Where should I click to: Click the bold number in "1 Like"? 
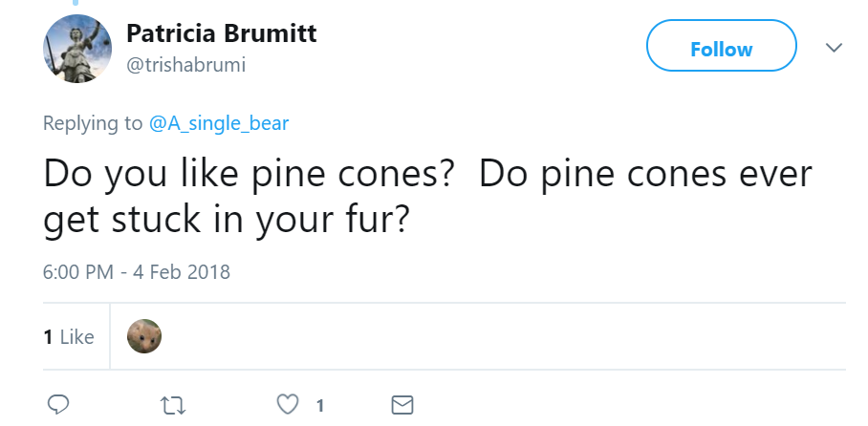pos(48,337)
